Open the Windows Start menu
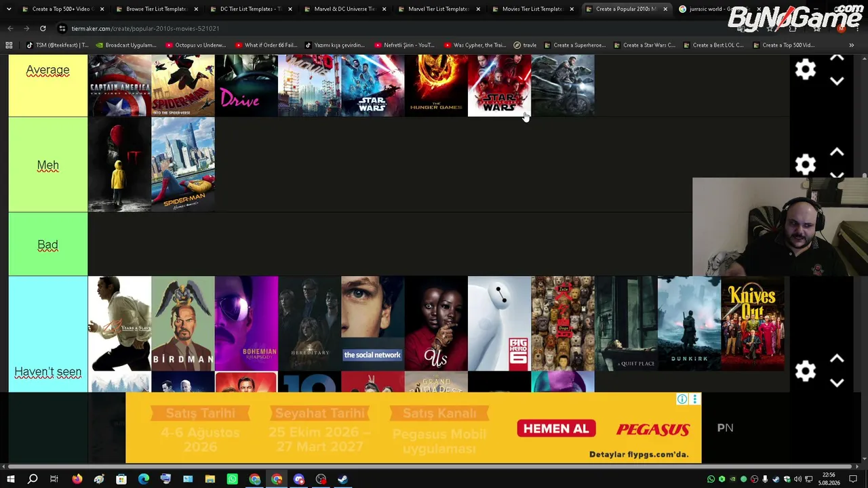The height and width of the screenshot is (488, 868). pos(10,479)
